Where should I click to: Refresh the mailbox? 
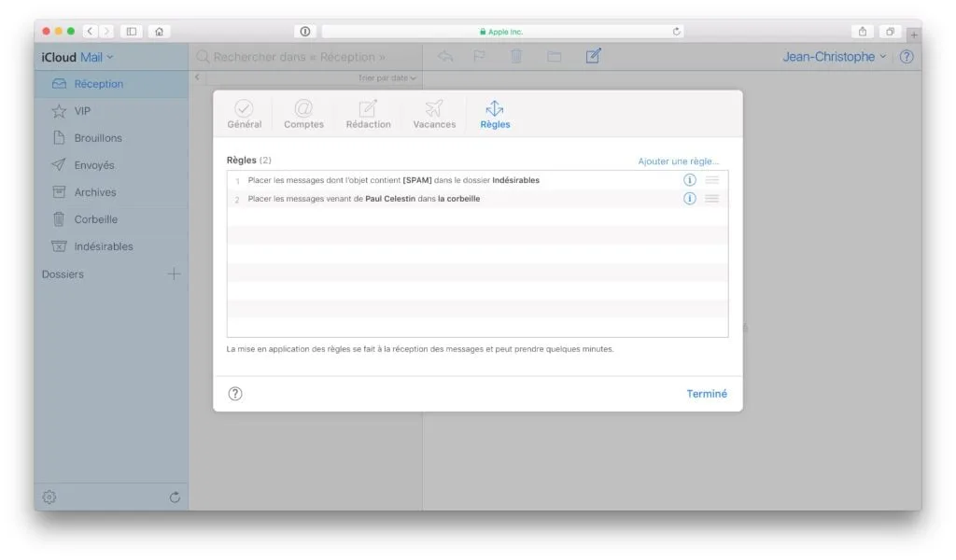(x=174, y=497)
